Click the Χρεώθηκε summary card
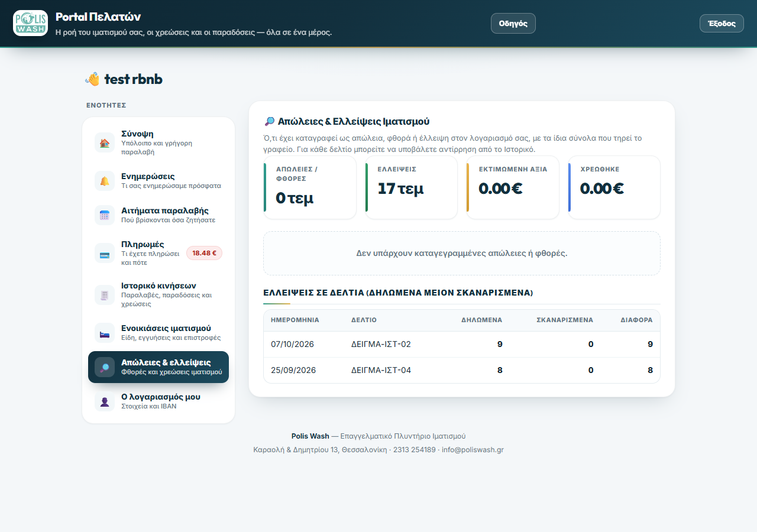This screenshot has width=757, height=532. [614, 187]
